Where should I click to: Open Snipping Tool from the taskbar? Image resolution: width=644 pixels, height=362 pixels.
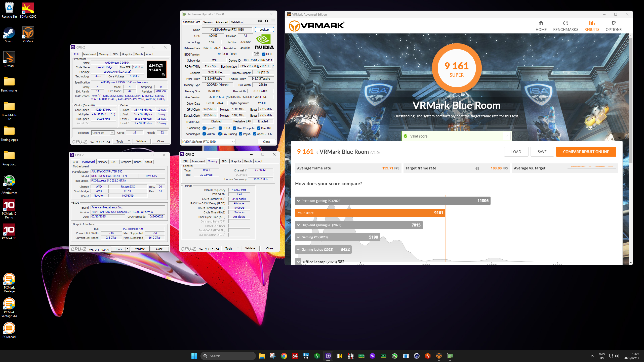click(x=273, y=356)
